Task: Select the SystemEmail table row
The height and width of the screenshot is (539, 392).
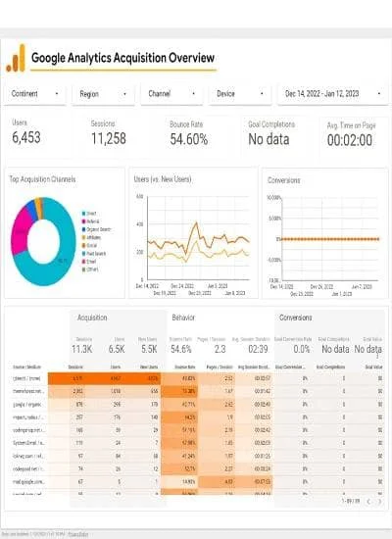Action: [x=198, y=443]
